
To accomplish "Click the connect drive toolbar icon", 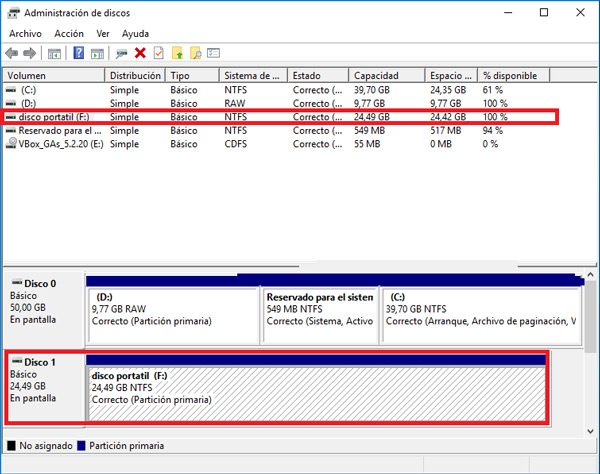I will click(x=122, y=53).
